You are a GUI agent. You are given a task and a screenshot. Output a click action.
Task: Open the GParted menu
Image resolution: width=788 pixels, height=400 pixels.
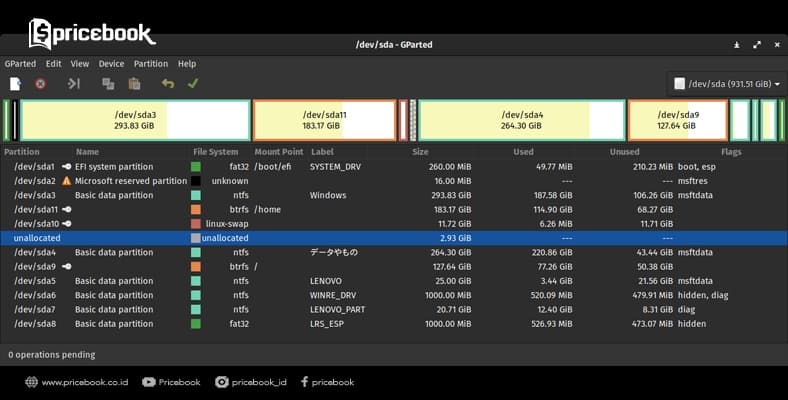(x=20, y=64)
